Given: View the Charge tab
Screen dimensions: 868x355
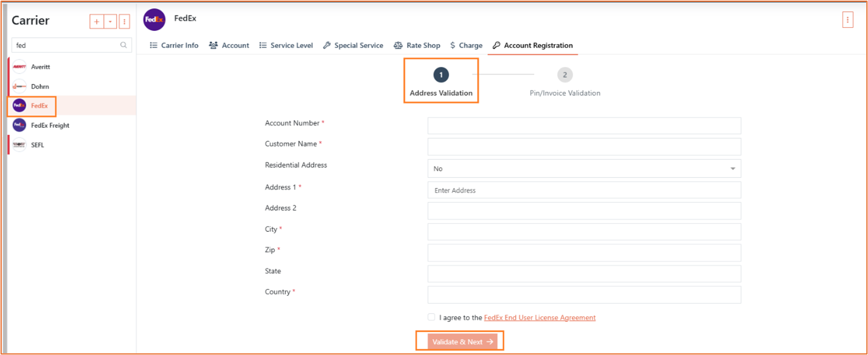Looking at the screenshot, I should pos(466,45).
